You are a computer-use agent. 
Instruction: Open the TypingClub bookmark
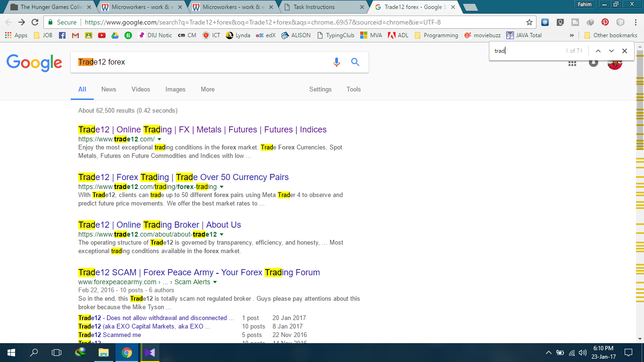pos(336,35)
